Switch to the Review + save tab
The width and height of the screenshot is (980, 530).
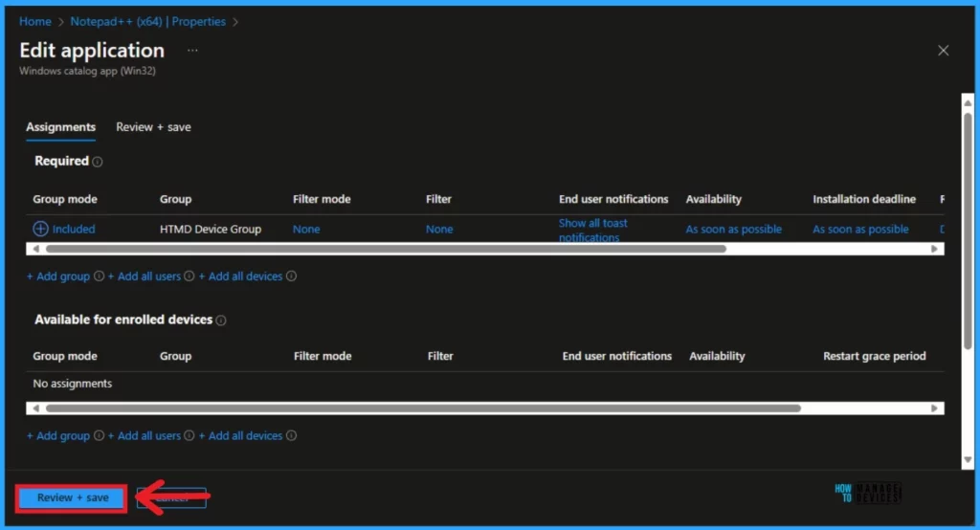click(x=153, y=127)
